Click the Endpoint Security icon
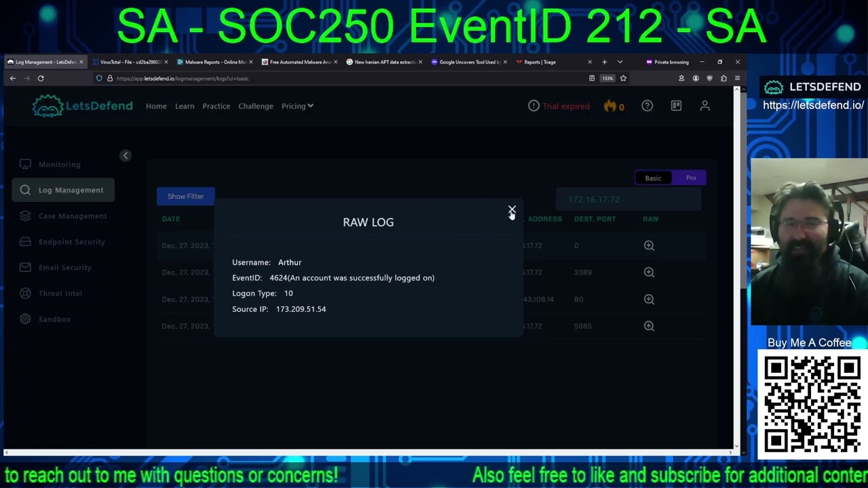 (x=25, y=242)
